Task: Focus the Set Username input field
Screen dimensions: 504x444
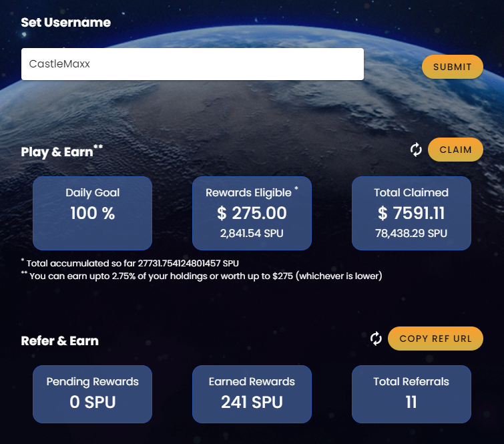Action: (192, 64)
